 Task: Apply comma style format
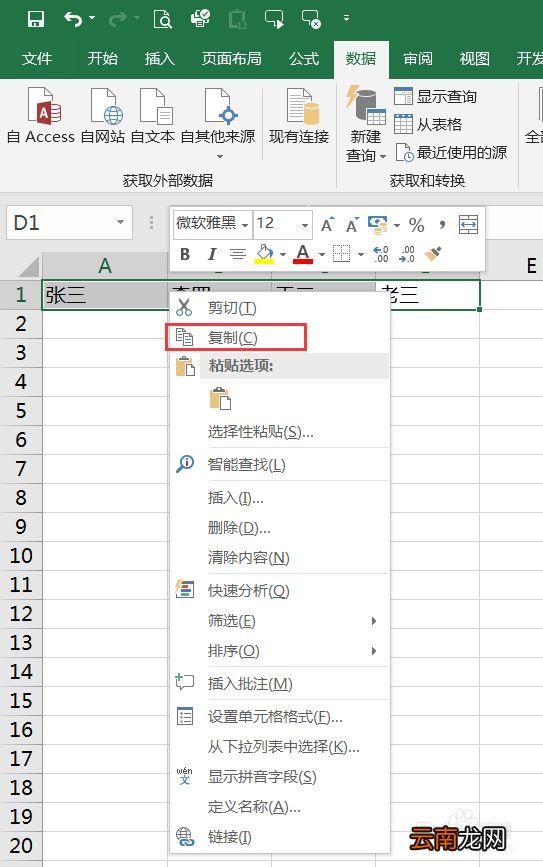pos(442,224)
